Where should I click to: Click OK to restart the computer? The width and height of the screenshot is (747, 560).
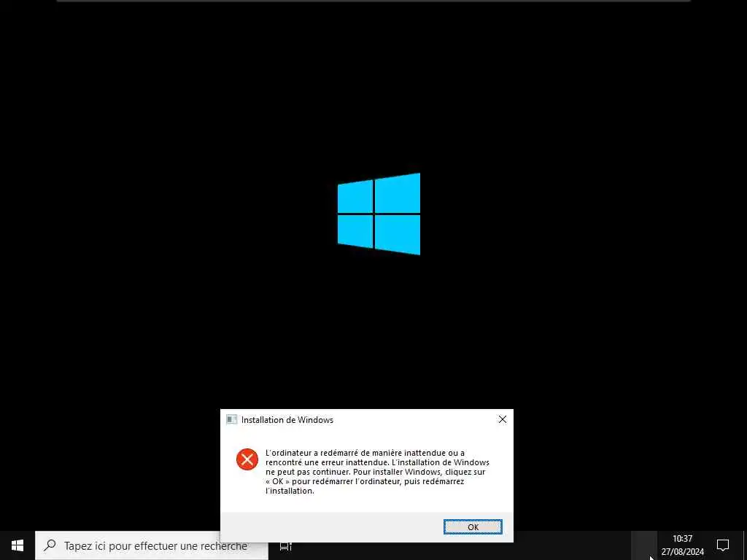(x=473, y=526)
